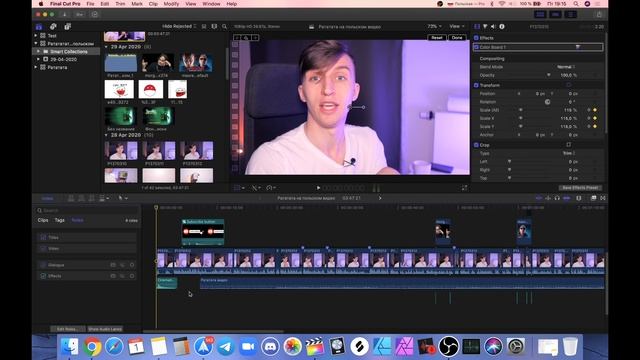Click the play button under viewer
Viewport: 640px width, 360px height.
coord(318,188)
